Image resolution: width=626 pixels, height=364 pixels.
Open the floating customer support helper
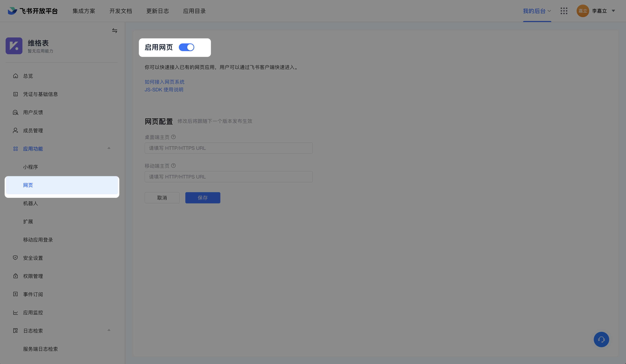pos(601,339)
